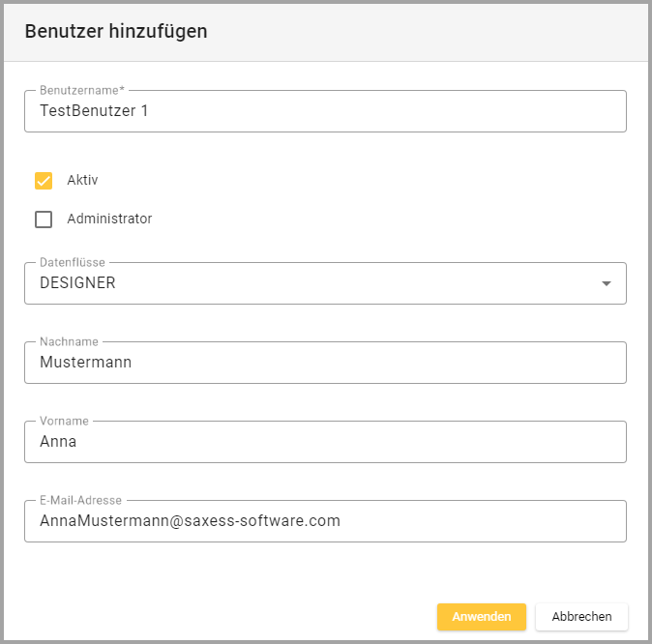
Task: Cancel with the Abbrechen button
Action: 581,617
